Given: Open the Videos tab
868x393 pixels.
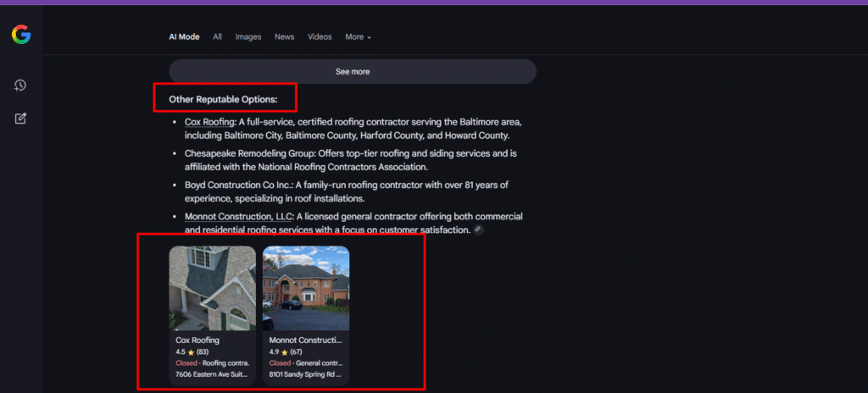Looking at the screenshot, I should tap(320, 37).
